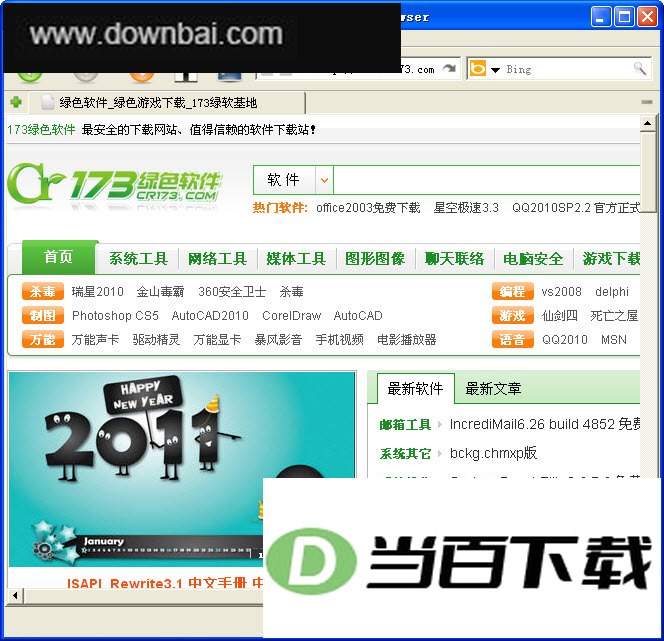
Task: Click the CorelDraw link
Action: click(292, 316)
